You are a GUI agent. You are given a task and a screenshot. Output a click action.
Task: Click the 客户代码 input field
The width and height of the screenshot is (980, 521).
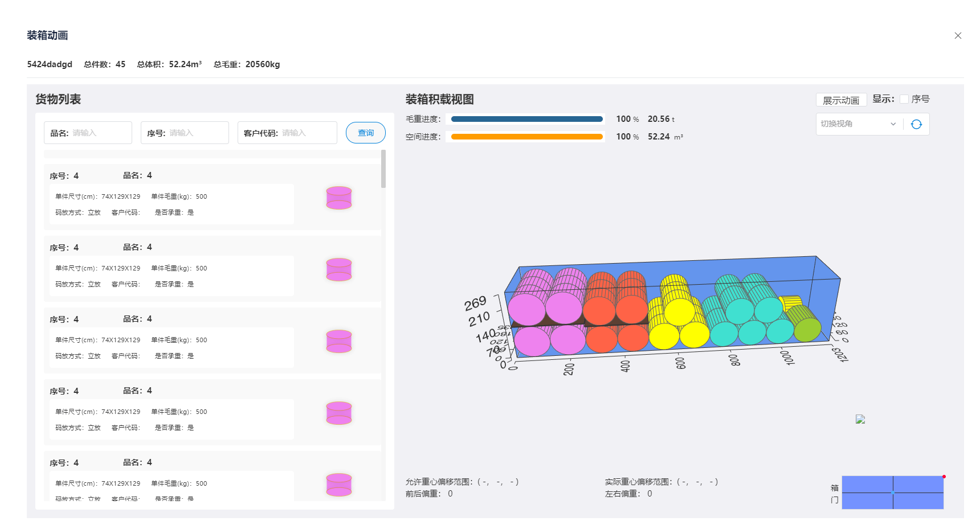pyautogui.click(x=307, y=133)
